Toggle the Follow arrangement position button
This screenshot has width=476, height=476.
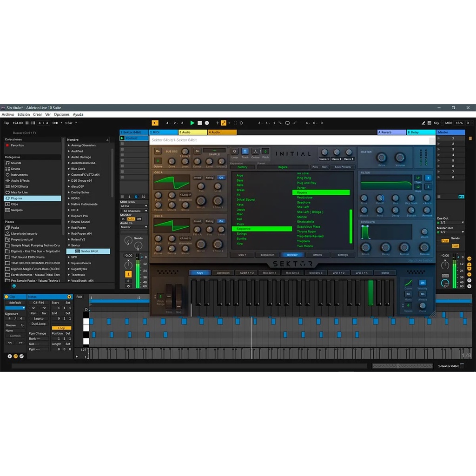tap(155, 123)
